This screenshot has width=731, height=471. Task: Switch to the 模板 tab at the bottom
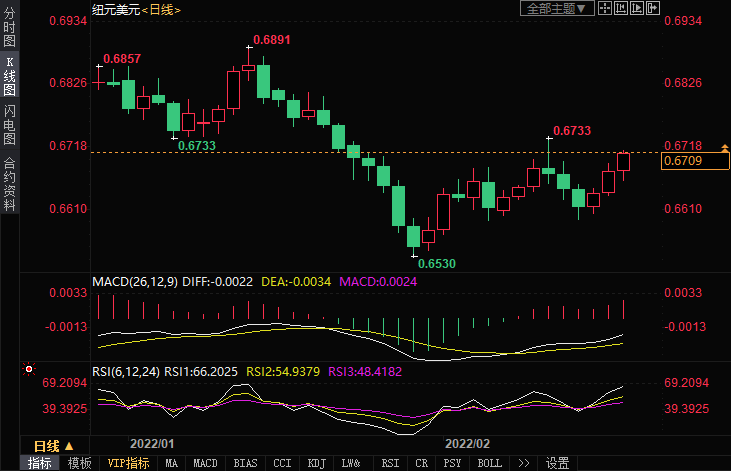click(x=79, y=463)
